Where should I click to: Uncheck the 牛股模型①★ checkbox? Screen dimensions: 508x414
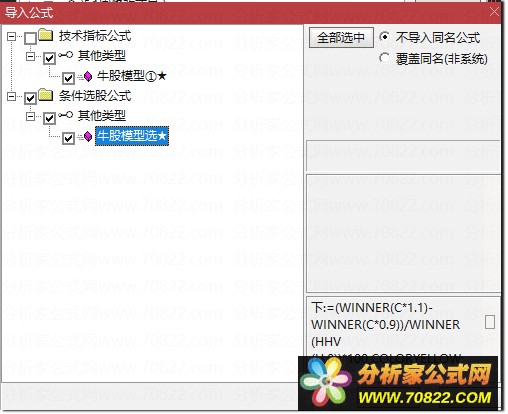point(68,78)
